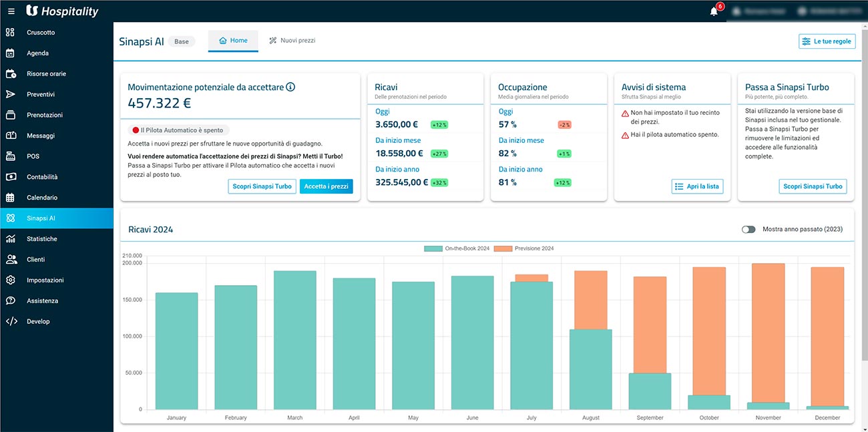Toggle Previsione 2024 legend series

[x=524, y=248]
